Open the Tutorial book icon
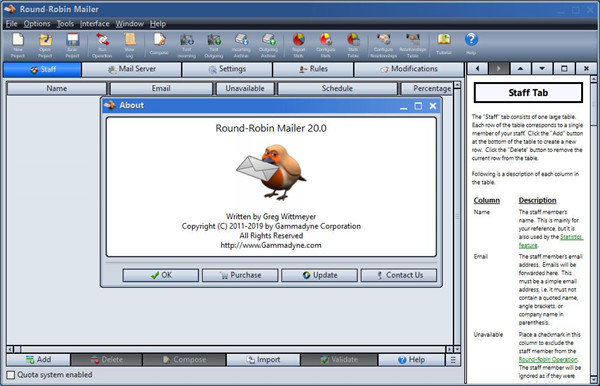The image size is (600, 386). point(444,44)
